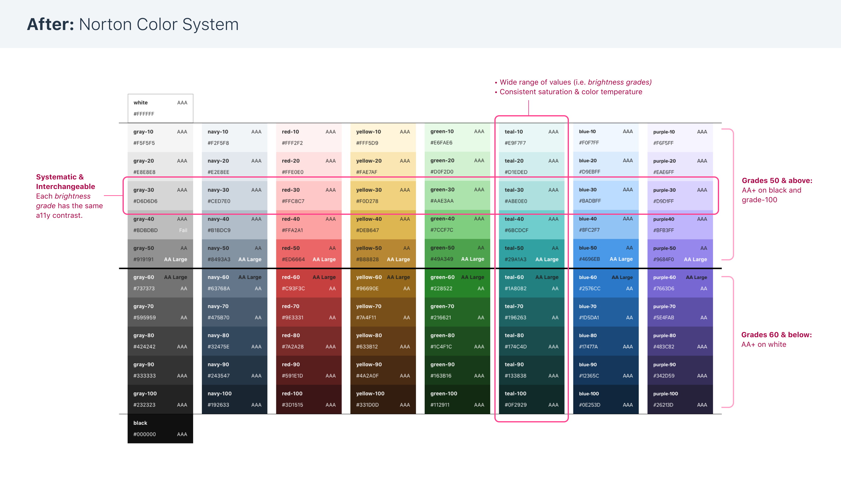Click the green-50 #49A349 swatch
841x504 pixels.
(x=457, y=253)
